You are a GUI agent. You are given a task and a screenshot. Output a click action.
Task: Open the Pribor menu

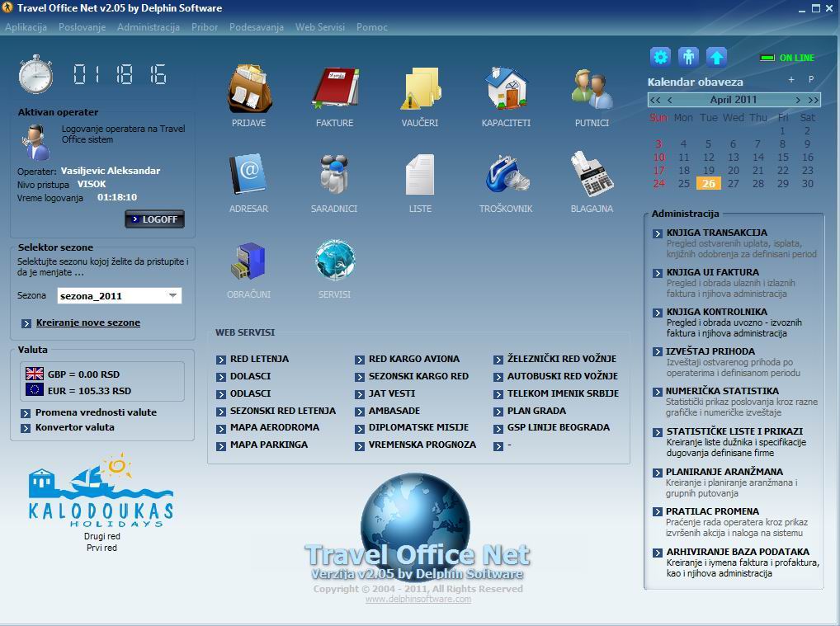pyautogui.click(x=205, y=27)
